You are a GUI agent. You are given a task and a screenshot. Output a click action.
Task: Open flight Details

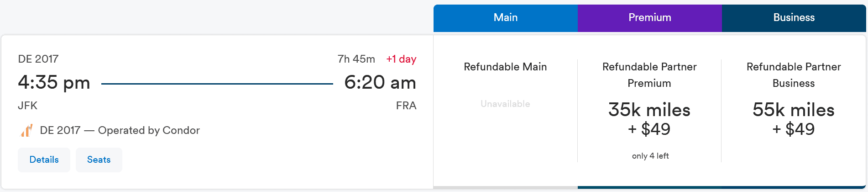click(44, 160)
